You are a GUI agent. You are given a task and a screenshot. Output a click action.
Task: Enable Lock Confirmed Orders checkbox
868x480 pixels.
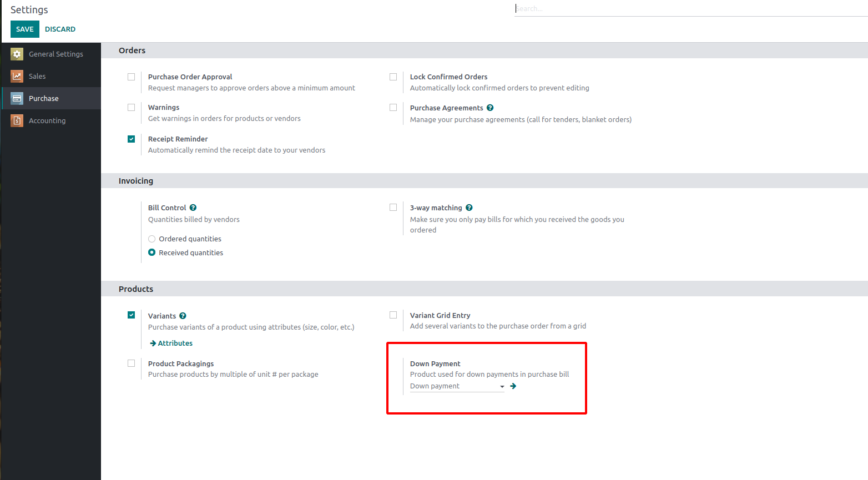[x=393, y=77]
